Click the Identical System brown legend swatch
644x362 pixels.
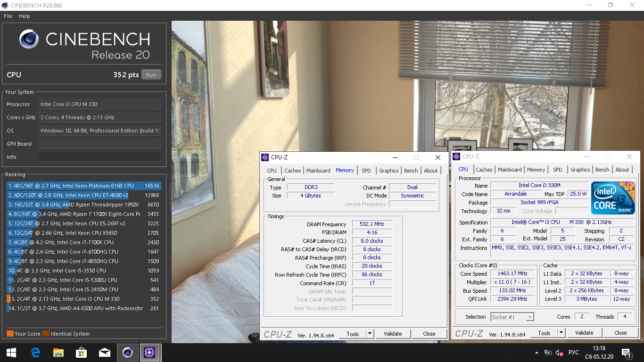[x=46, y=334]
